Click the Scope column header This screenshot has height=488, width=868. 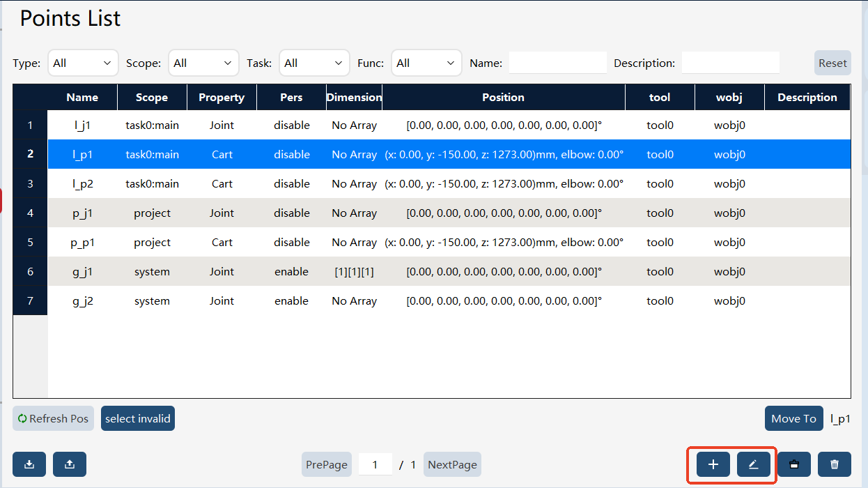[x=152, y=98]
